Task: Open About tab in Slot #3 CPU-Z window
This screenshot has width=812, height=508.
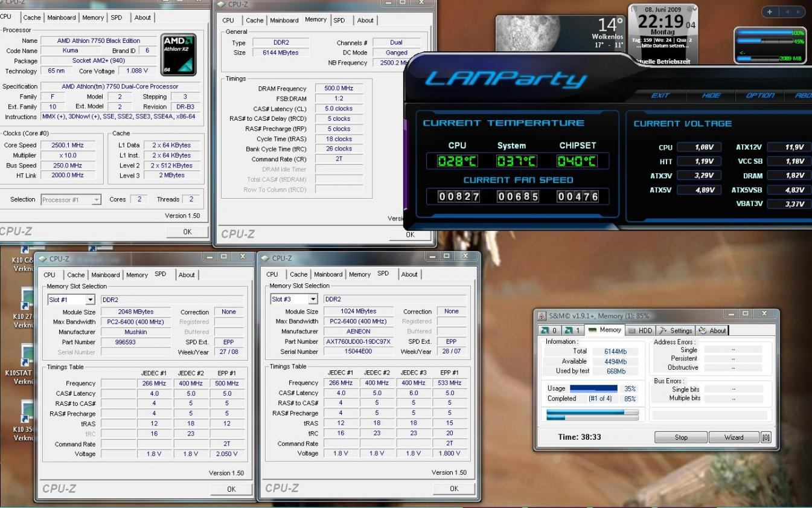Action: [409, 274]
